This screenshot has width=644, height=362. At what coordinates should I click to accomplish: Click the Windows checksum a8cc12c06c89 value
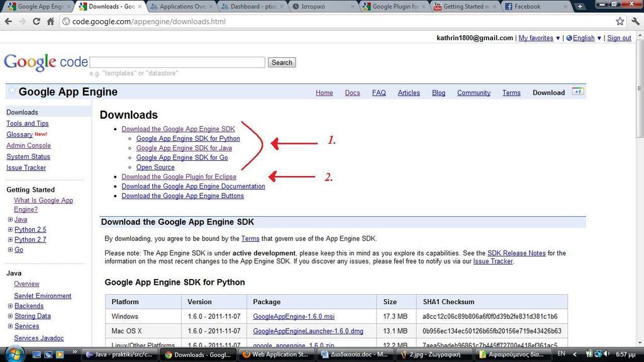point(489,317)
